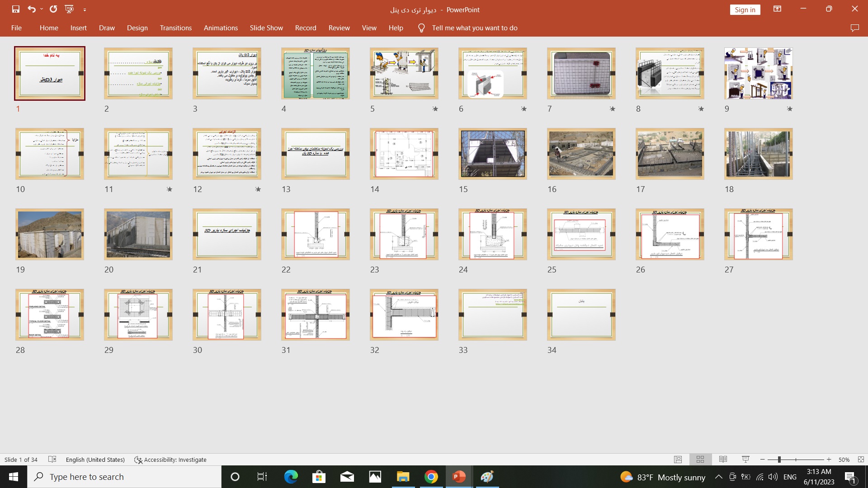Click the Transitions tab in ribbon
The image size is (868, 488).
pyautogui.click(x=176, y=28)
